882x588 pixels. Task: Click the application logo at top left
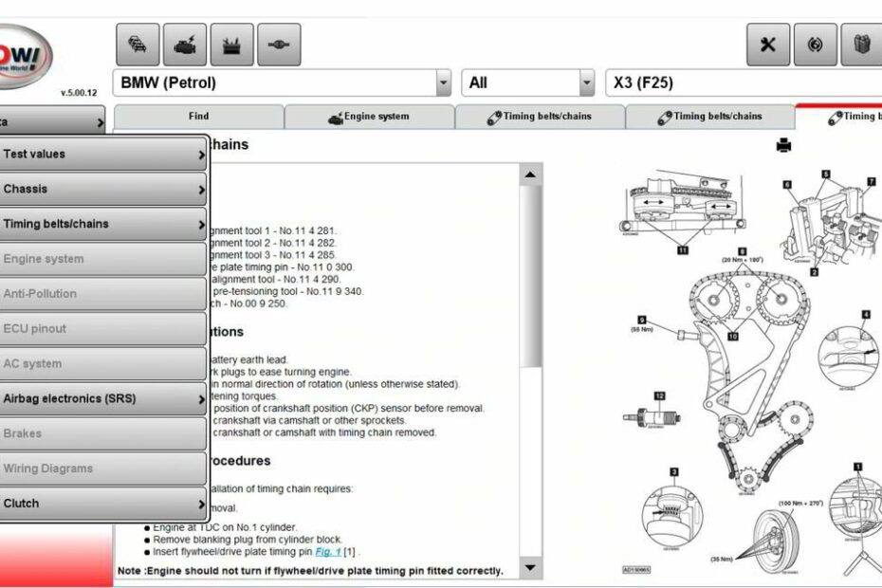pyautogui.click(x=24, y=56)
